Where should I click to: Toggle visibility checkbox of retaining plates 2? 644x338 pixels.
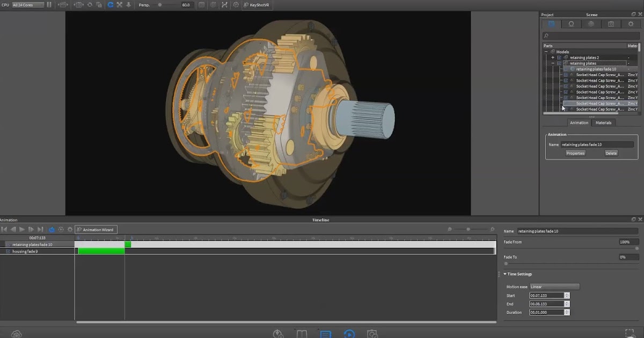click(x=559, y=57)
